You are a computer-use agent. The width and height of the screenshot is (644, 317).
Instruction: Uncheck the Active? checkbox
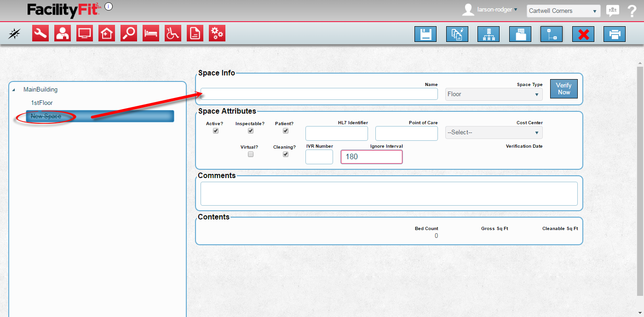[x=216, y=131]
